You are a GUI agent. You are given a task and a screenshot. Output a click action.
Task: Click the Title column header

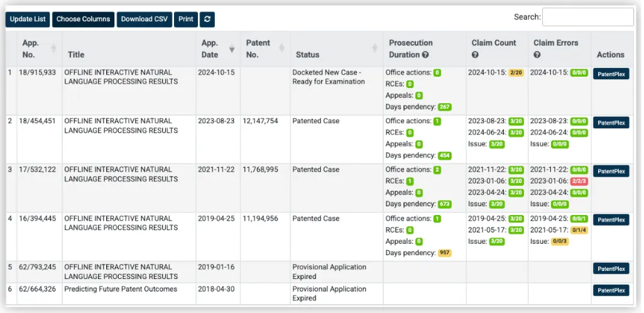click(x=76, y=55)
